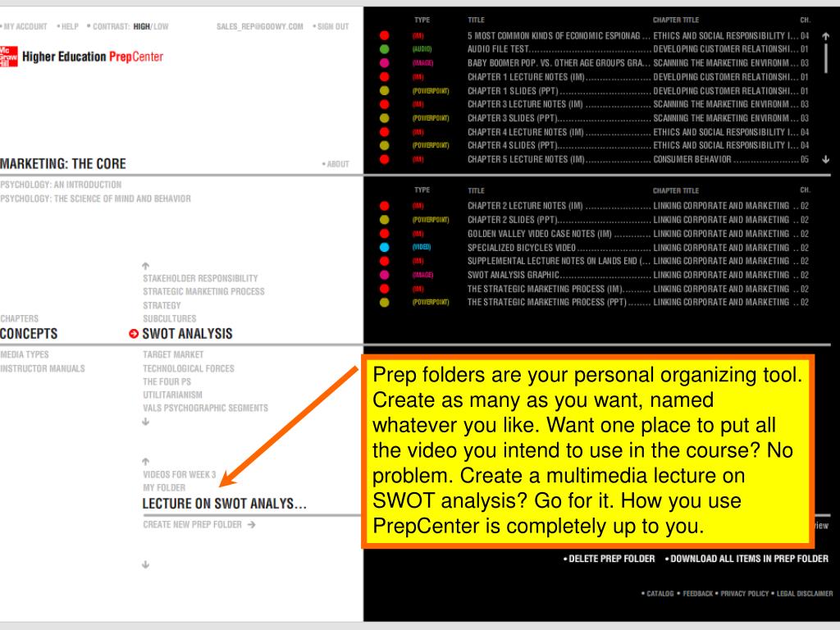Select Psychology: The Science of Mind and Behavior
This screenshot has width=840, height=630.
click(95, 199)
